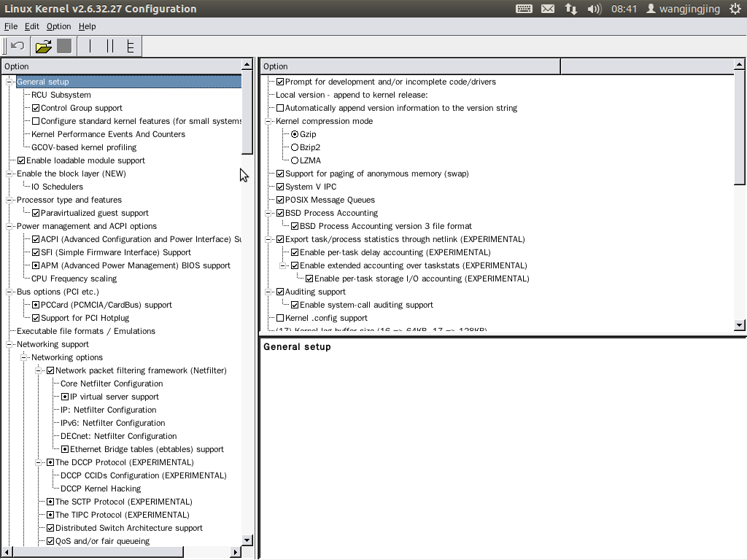Open the keyboard indicator in top panel
Screen dimensions: 747x560
(x=524, y=9)
